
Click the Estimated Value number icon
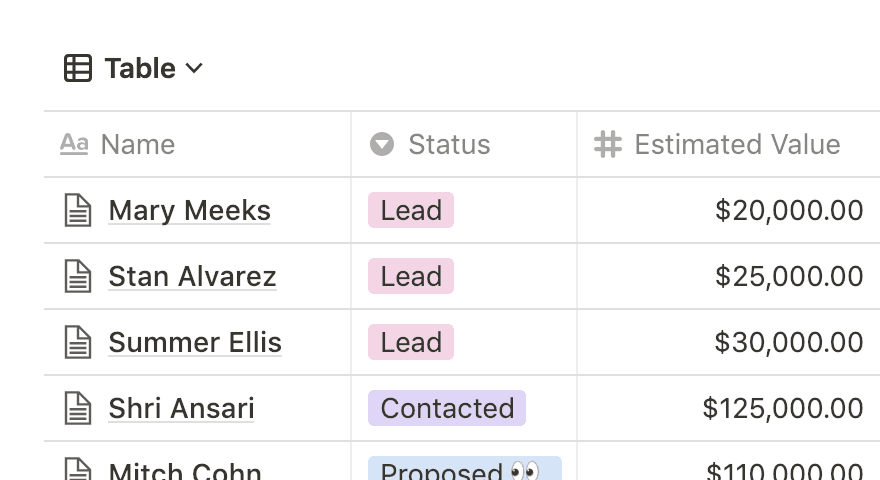608,144
